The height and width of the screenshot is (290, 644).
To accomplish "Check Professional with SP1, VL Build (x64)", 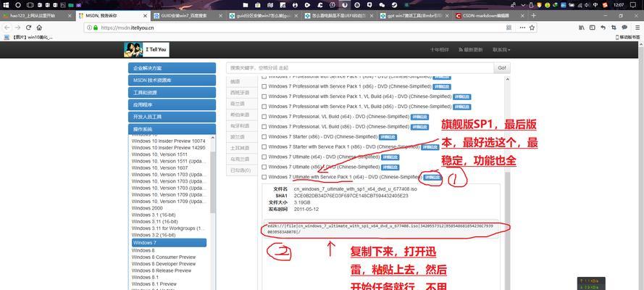I will pyautogui.click(x=264, y=96).
